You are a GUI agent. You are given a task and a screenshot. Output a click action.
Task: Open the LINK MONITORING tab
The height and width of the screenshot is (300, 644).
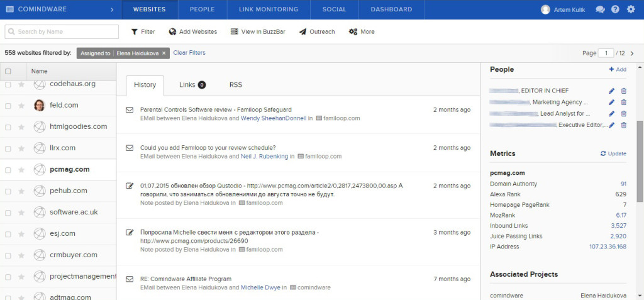tap(269, 9)
